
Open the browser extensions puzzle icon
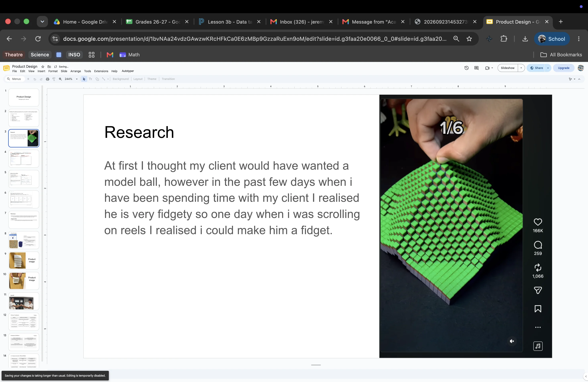tap(504, 39)
